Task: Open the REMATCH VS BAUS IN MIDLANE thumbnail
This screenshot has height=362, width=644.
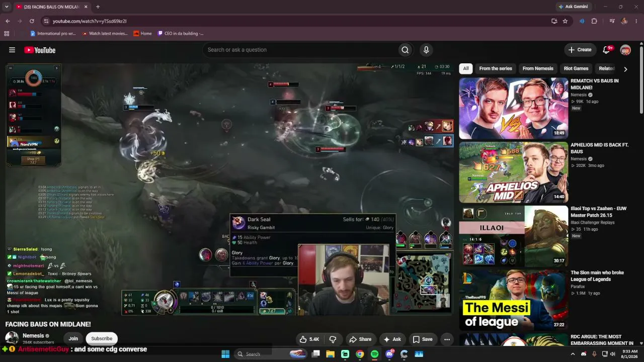Action: coord(514,108)
